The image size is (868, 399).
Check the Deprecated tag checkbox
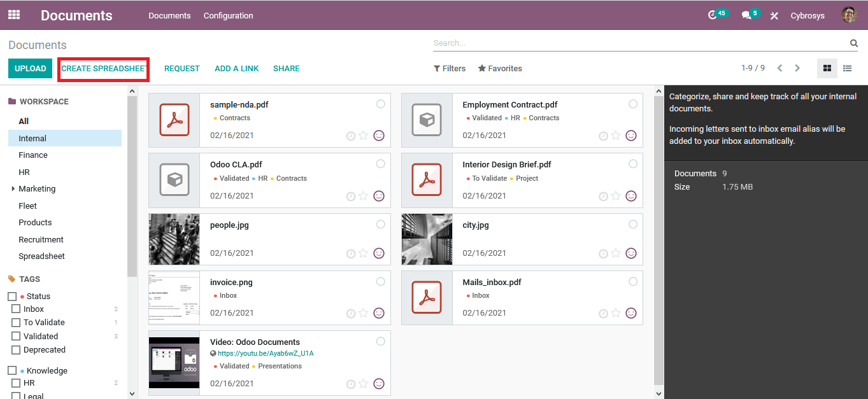point(16,350)
